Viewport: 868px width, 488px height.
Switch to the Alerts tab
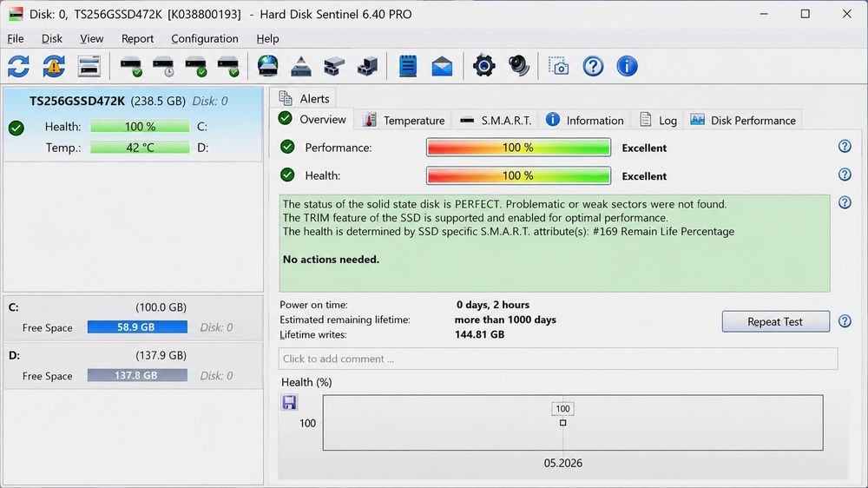pos(304,99)
